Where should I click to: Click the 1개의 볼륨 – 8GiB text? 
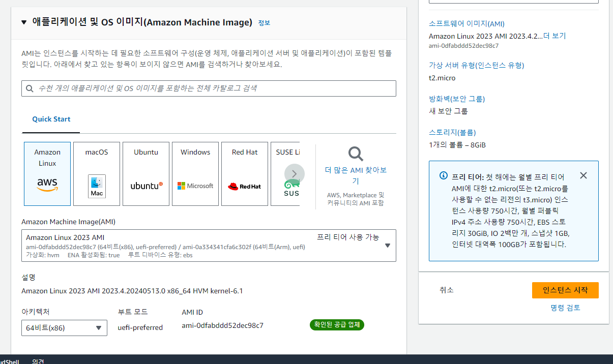click(x=457, y=145)
